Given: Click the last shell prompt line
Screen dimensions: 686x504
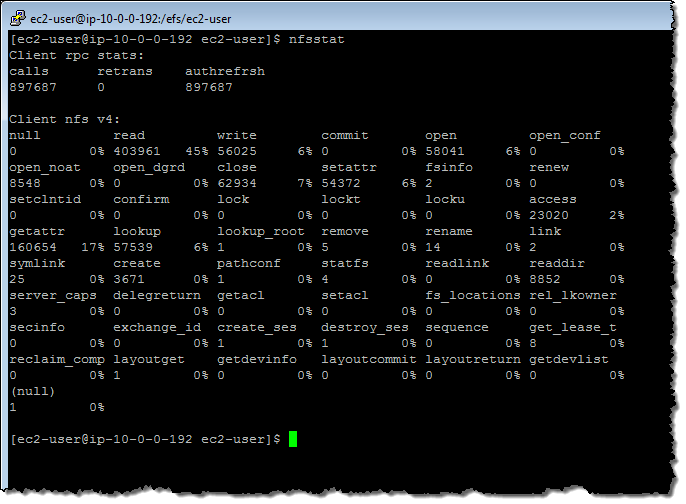Looking at the screenshot, I should point(145,439).
